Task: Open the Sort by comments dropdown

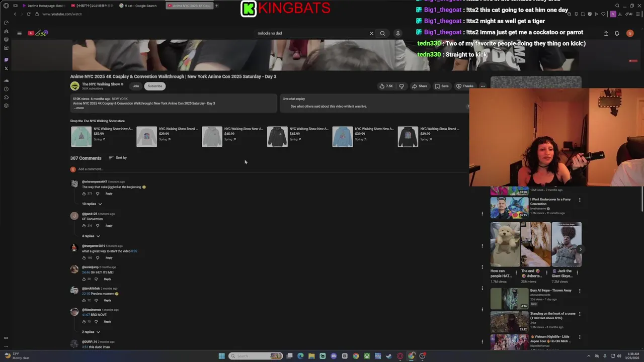Action: click(x=118, y=158)
